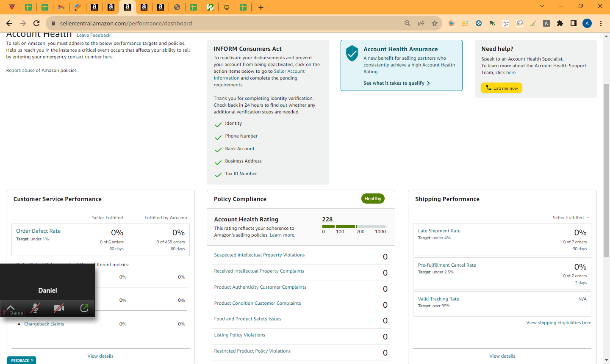
Task: Click the 'Tax ID Number' checklist item
Action: click(x=241, y=174)
